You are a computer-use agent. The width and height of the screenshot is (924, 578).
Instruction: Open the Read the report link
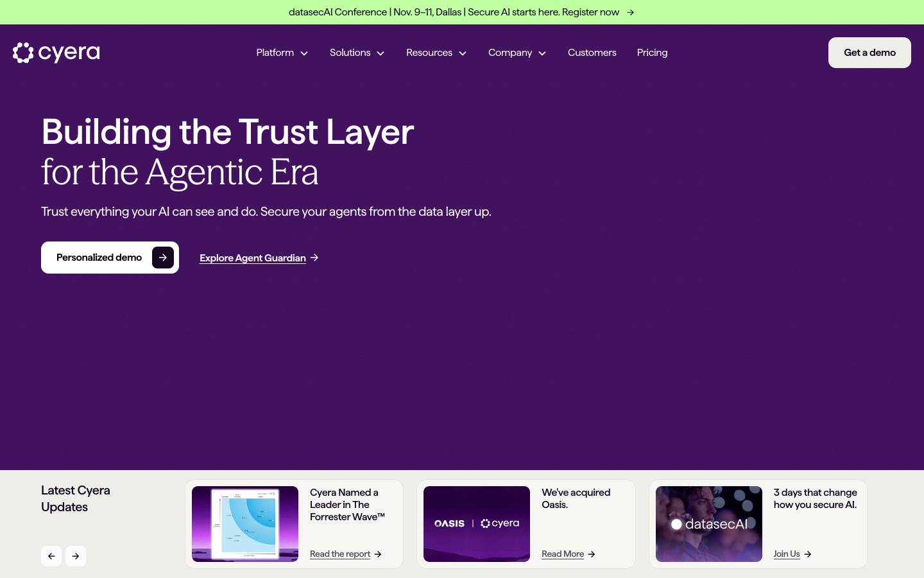click(340, 554)
